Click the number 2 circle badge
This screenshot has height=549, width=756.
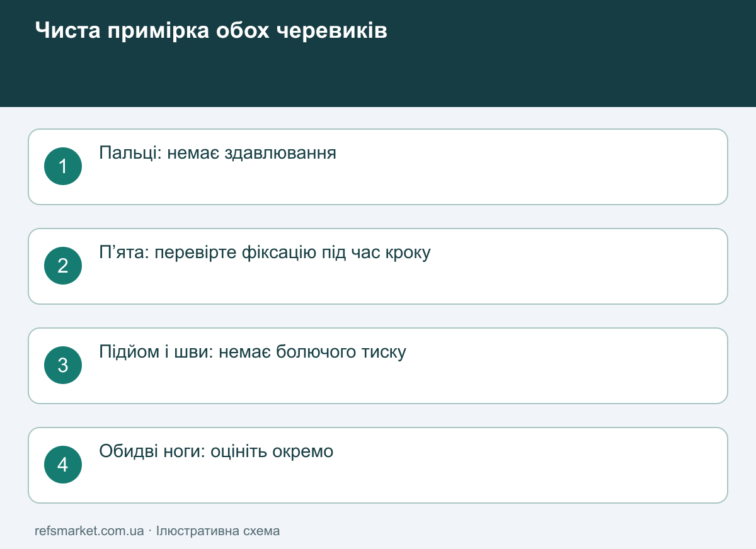tap(63, 266)
